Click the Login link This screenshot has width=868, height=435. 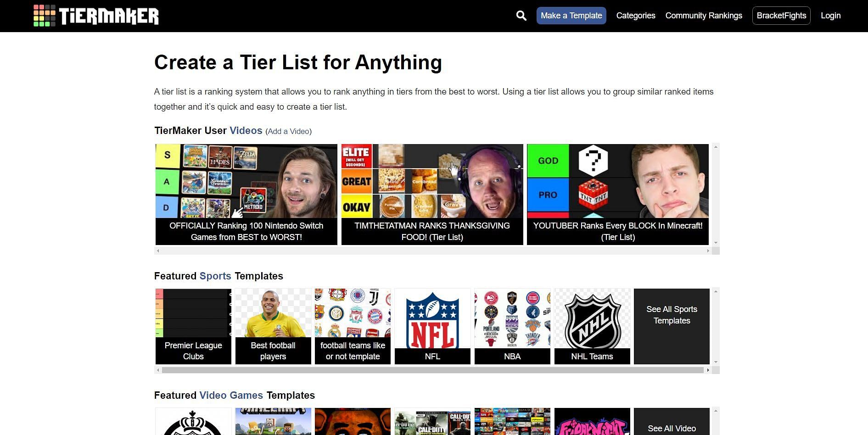pyautogui.click(x=830, y=16)
